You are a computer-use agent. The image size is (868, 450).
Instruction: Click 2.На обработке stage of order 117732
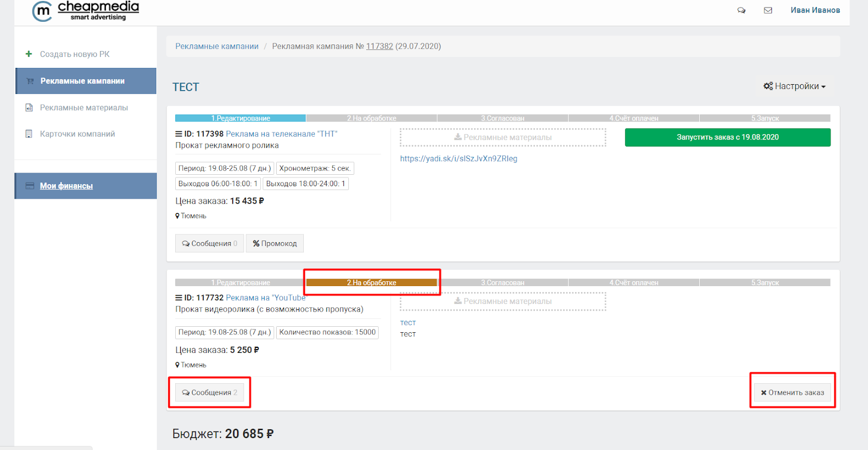pyautogui.click(x=372, y=282)
